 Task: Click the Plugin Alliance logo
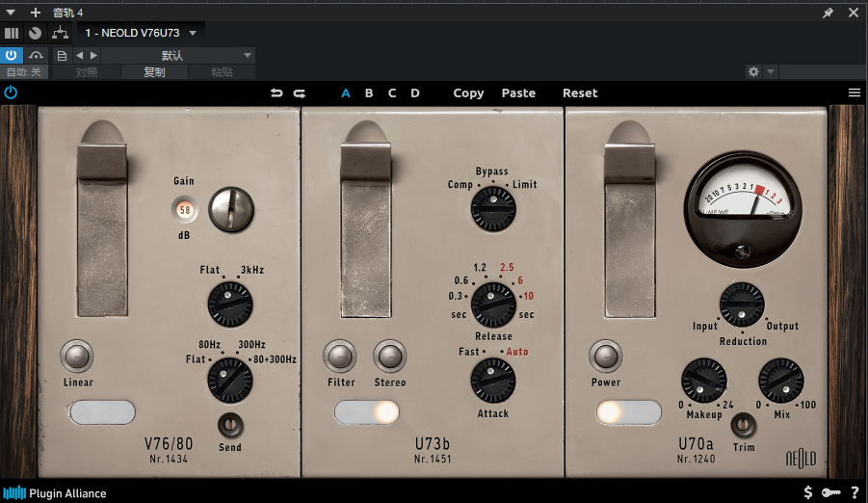tap(55, 492)
